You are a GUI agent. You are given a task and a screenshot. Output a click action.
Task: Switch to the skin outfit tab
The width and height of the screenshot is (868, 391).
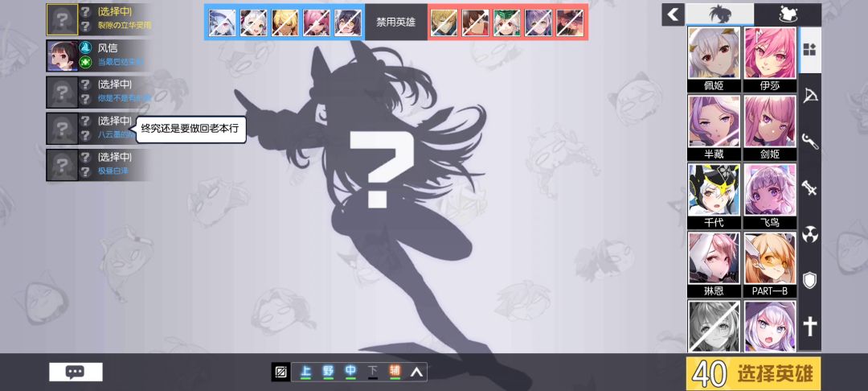click(x=788, y=14)
